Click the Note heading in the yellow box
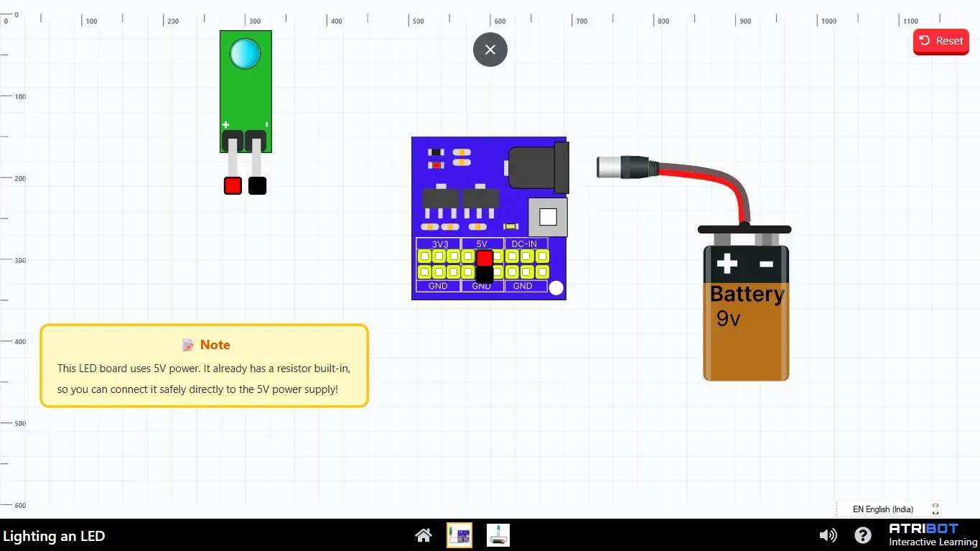980x551 pixels. [215, 345]
